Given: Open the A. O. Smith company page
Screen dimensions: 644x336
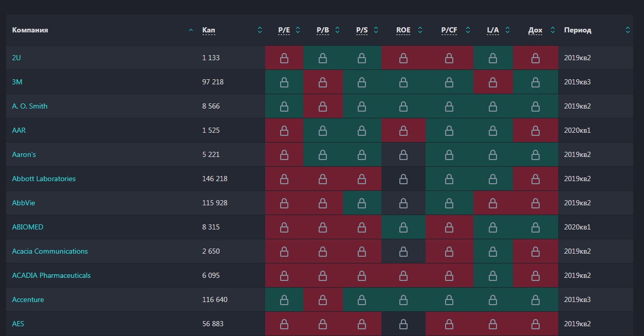Looking at the screenshot, I should (x=30, y=106).
